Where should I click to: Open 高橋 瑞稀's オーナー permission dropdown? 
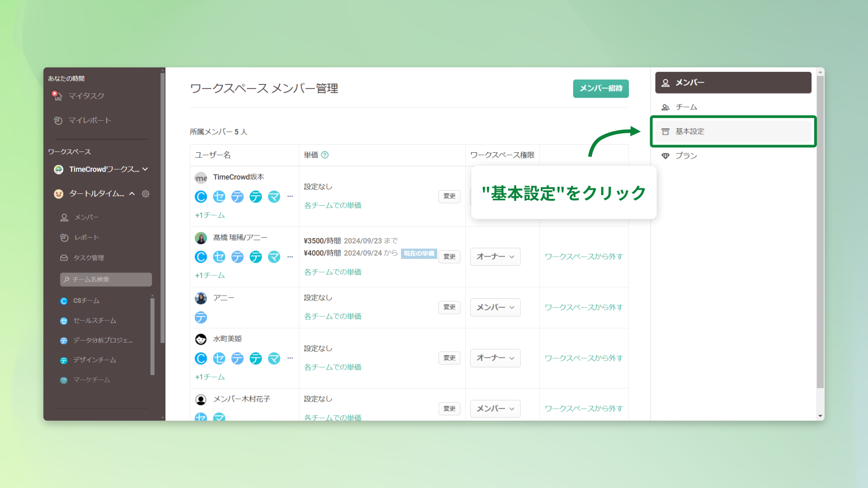click(x=495, y=257)
